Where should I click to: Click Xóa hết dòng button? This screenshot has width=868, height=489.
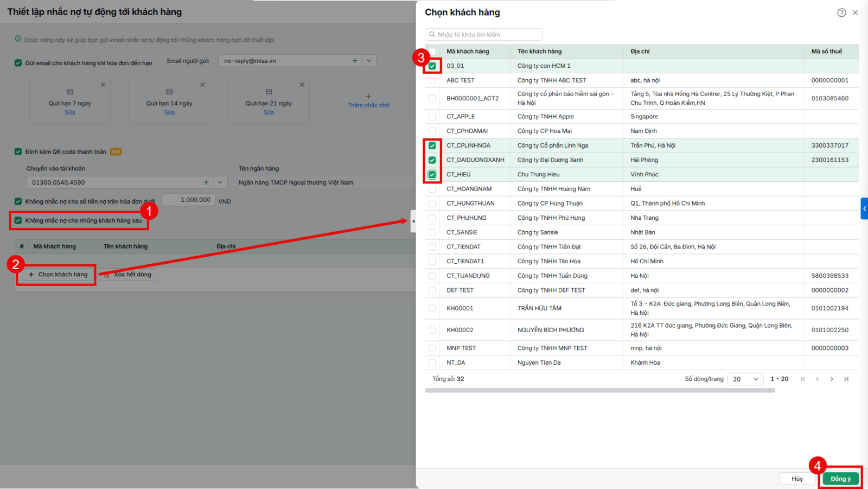(x=128, y=275)
